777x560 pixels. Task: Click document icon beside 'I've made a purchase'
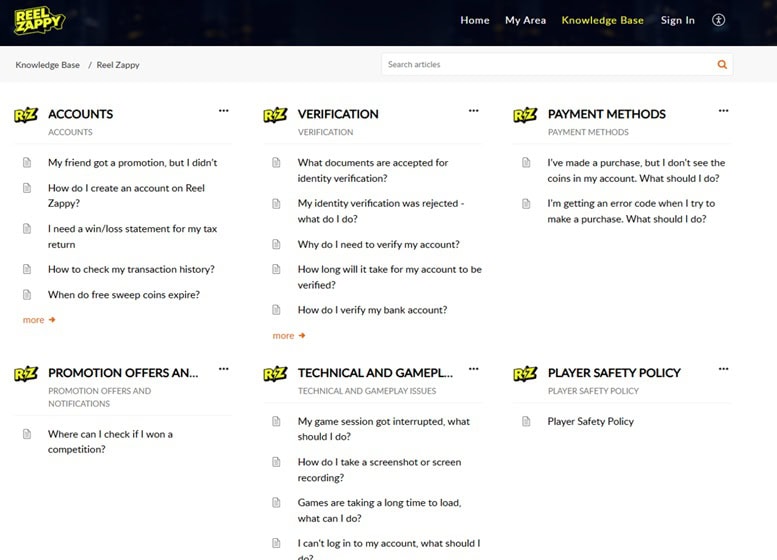526,163
